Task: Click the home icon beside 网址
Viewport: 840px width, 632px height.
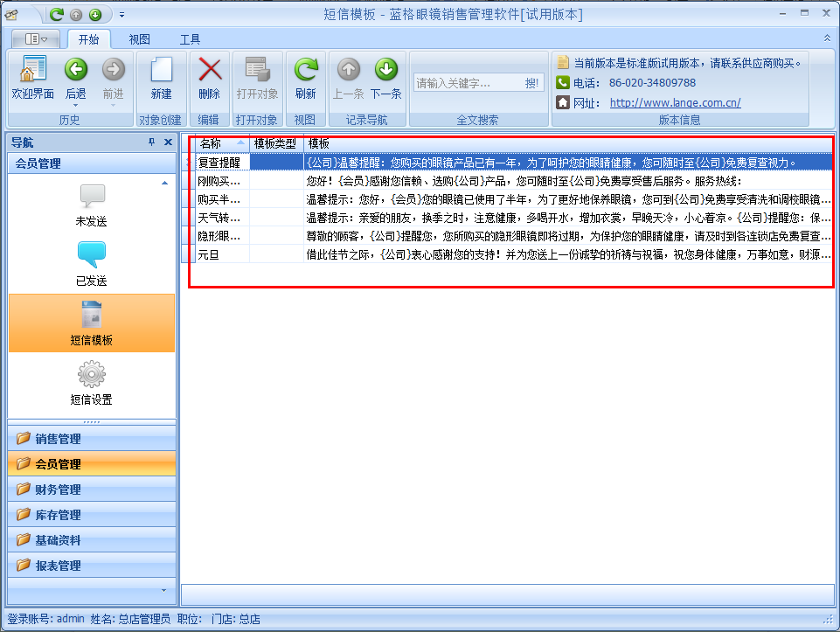Action: tap(563, 102)
